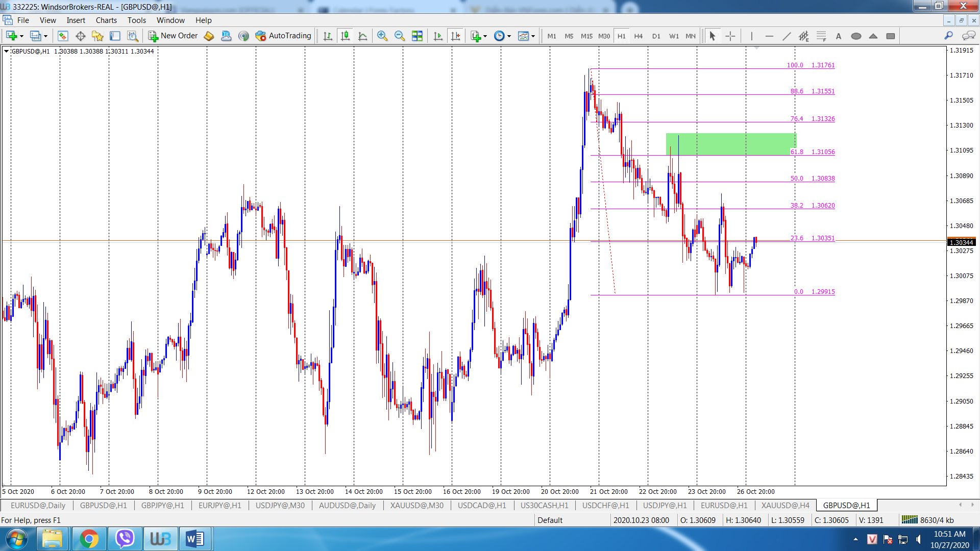Open the Tools menu

pos(137,20)
